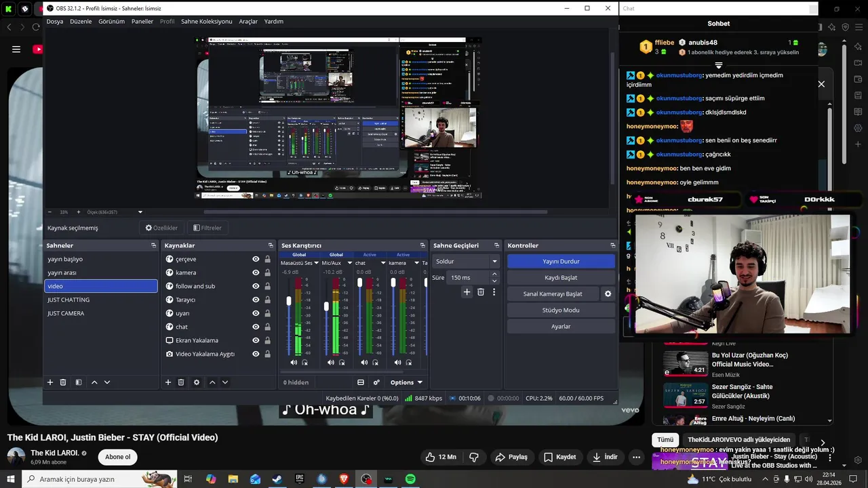
Task: Delete the scene transition trash icon
Action: point(481,292)
